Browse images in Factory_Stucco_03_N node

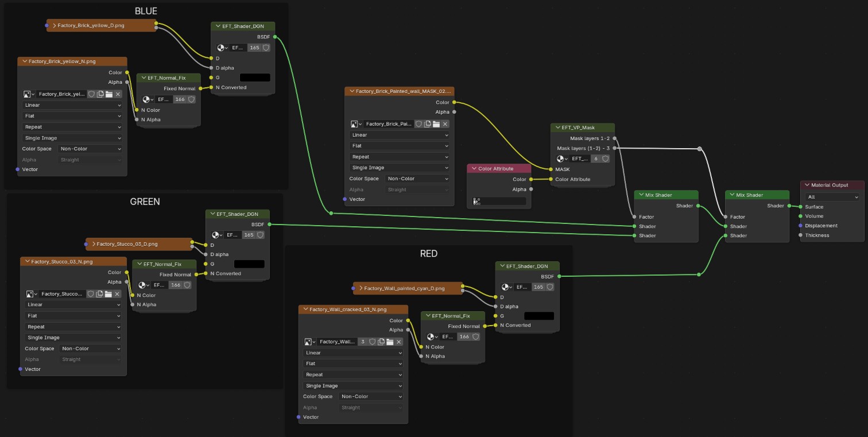[x=32, y=294]
